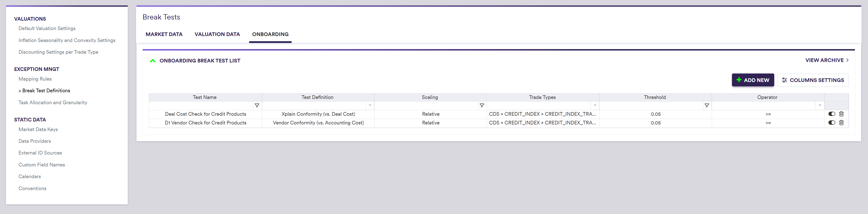Go to Mapping Rules in sidebar
The height and width of the screenshot is (214, 868).
click(35, 79)
